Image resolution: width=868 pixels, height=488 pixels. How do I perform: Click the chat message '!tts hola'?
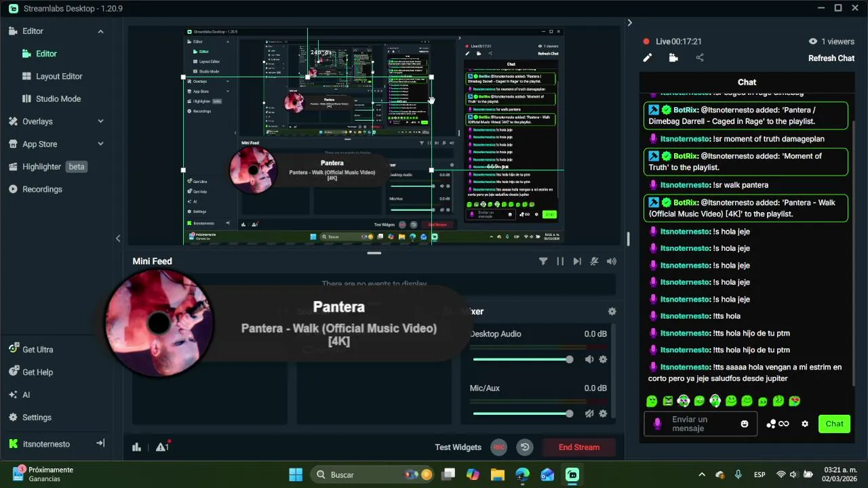coord(727,316)
